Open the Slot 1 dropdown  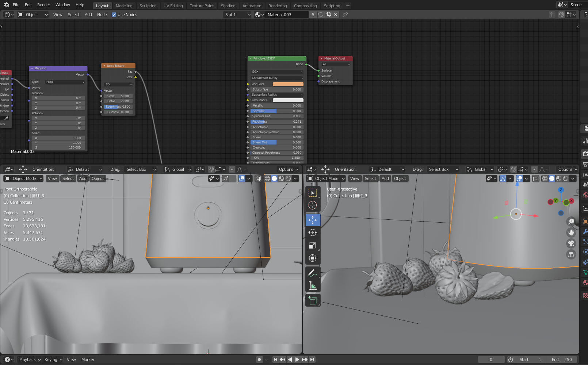click(237, 15)
